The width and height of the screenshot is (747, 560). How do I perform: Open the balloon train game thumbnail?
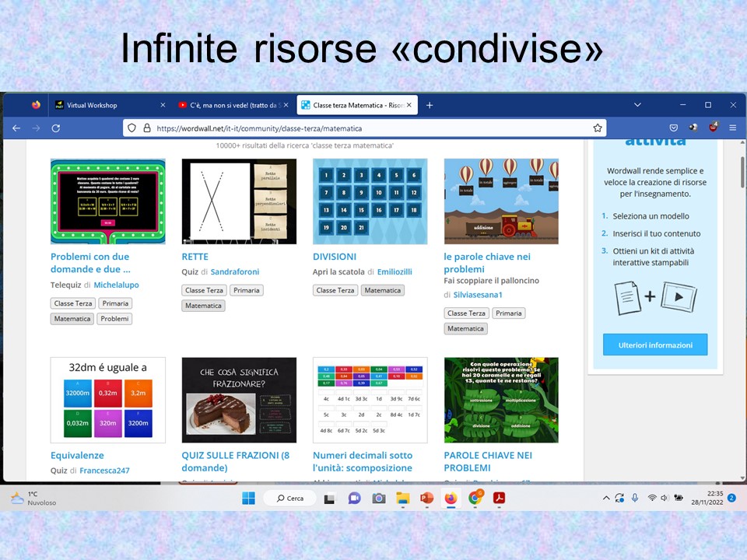pyautogui.click(x=501, y=201)
